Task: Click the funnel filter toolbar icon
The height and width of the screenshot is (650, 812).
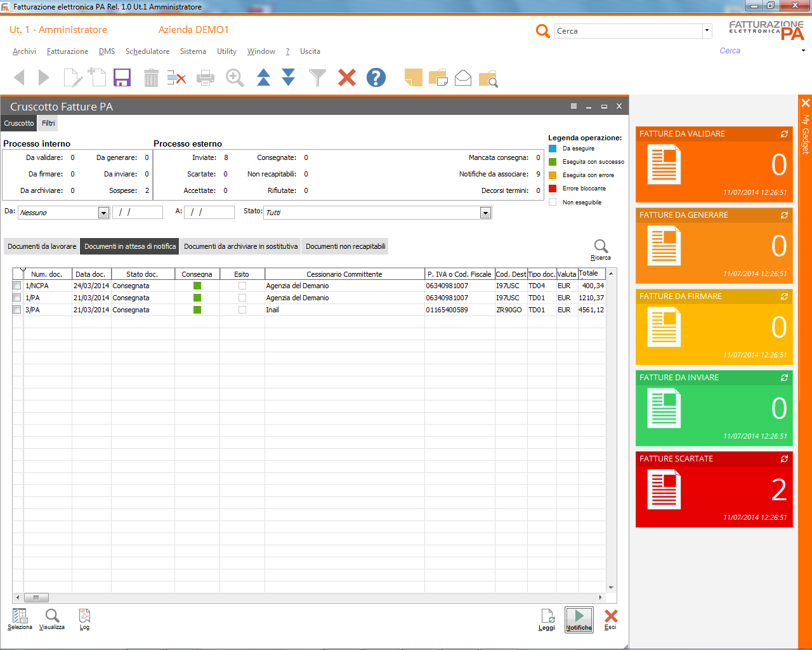Action: (317, 78)
